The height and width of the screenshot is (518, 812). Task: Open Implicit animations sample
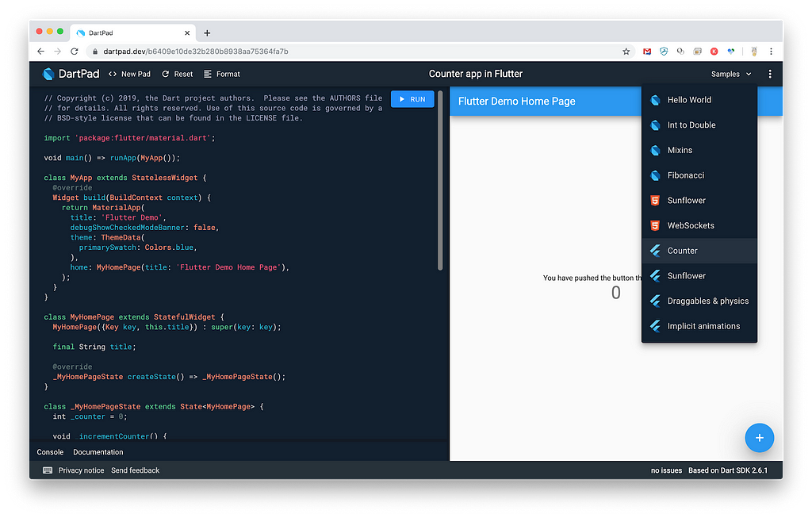tap(699, 326)
